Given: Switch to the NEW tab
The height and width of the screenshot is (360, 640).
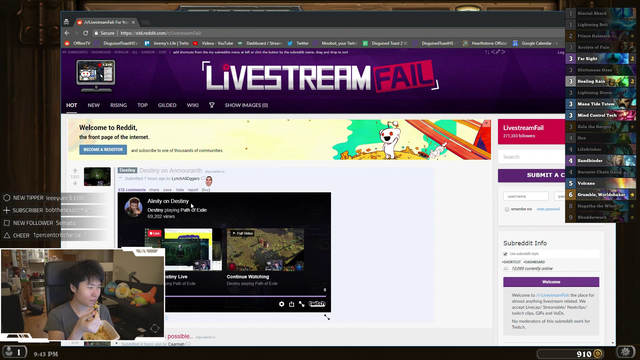Looking at the screenshot, I should [x=93, y=105].
